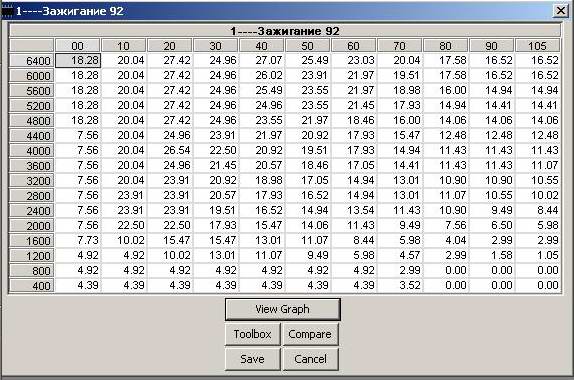Click the 23.03 cell in row 6400

(x=353, y=60)
